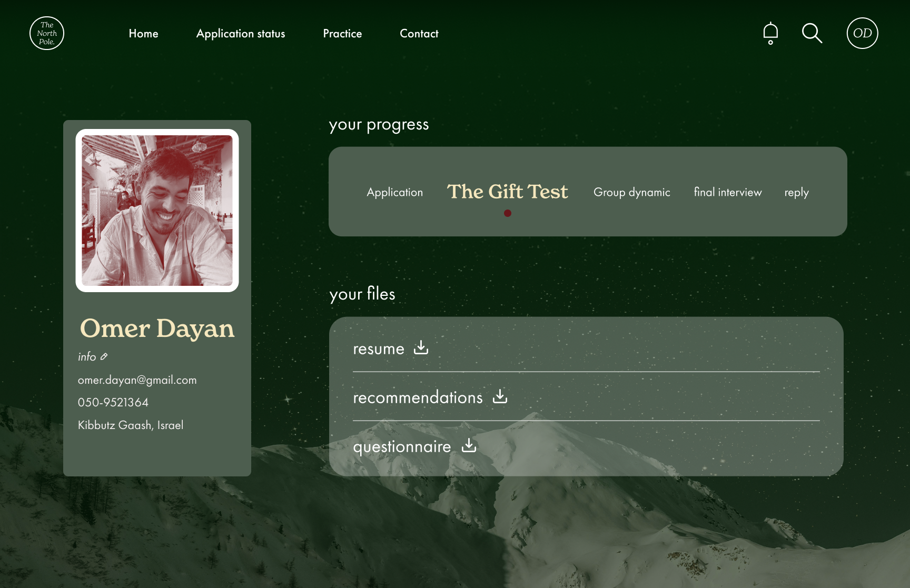This screenshot has width=910, height=588.
Task: Click the address Kibbutz Gaash, Israel
Action: coord(131,425)
